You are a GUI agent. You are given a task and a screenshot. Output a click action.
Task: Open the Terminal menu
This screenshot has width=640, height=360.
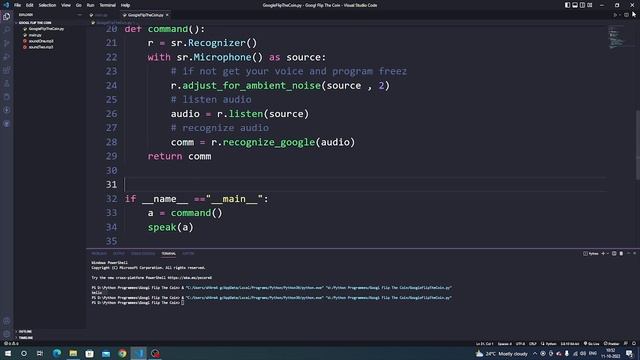[107, 5]
